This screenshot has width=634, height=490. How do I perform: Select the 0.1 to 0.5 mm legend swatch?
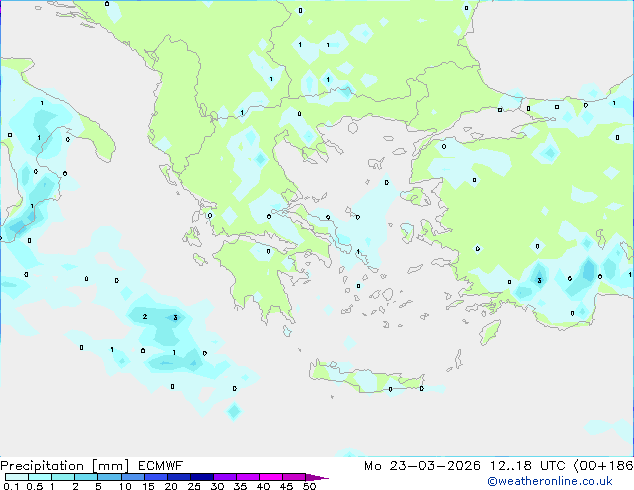(17, 477)
